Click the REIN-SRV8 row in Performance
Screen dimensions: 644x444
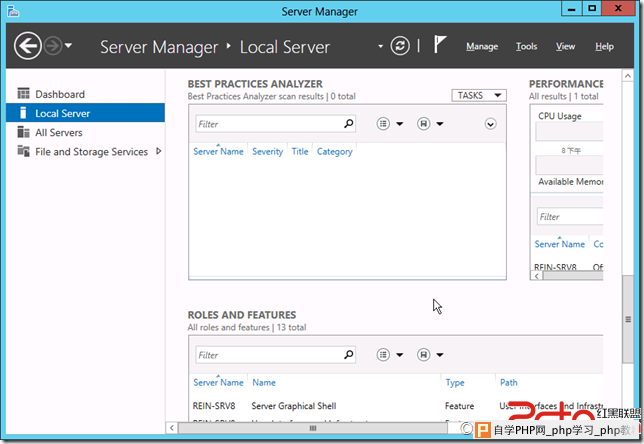tap(568, 267)
